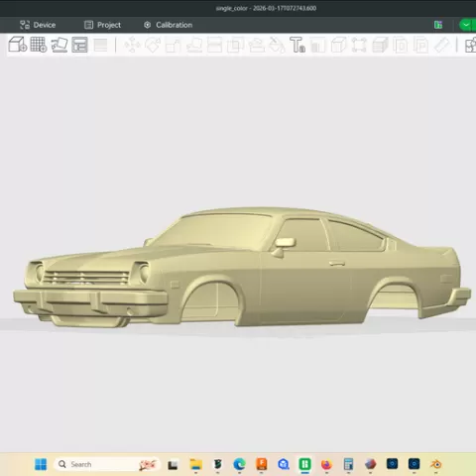Viewport: 476px width, 476px height.
Task: Click the Add model cube icon
Action: [18, 45]
